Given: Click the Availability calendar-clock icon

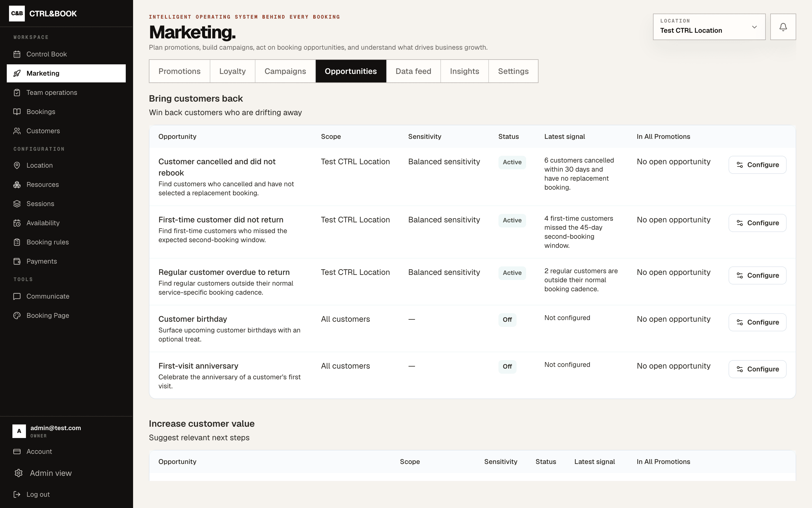Looking at the screenshot, I should click(x=17, y=223).
